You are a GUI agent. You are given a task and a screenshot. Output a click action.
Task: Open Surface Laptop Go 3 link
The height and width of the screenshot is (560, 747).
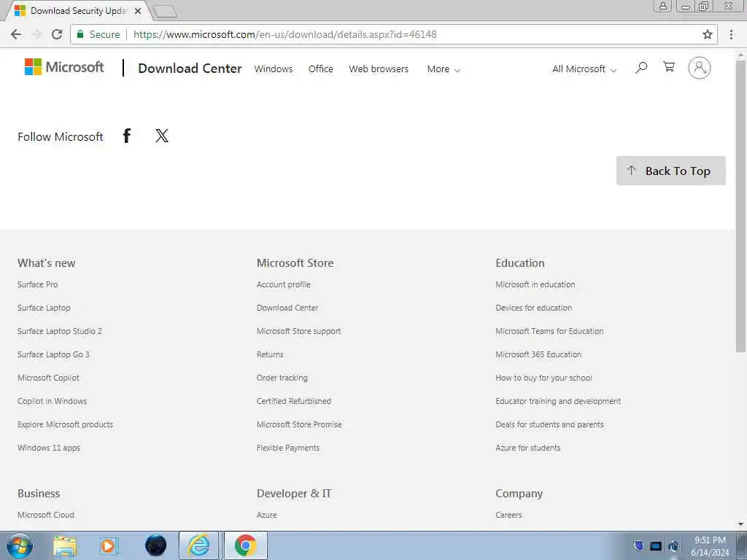pos(53,354)
